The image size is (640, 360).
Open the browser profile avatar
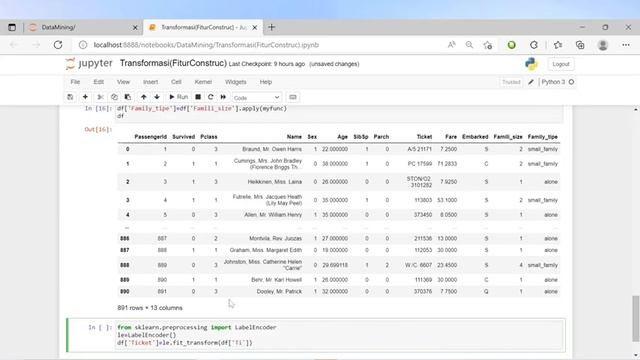click(x=603, y=45)
